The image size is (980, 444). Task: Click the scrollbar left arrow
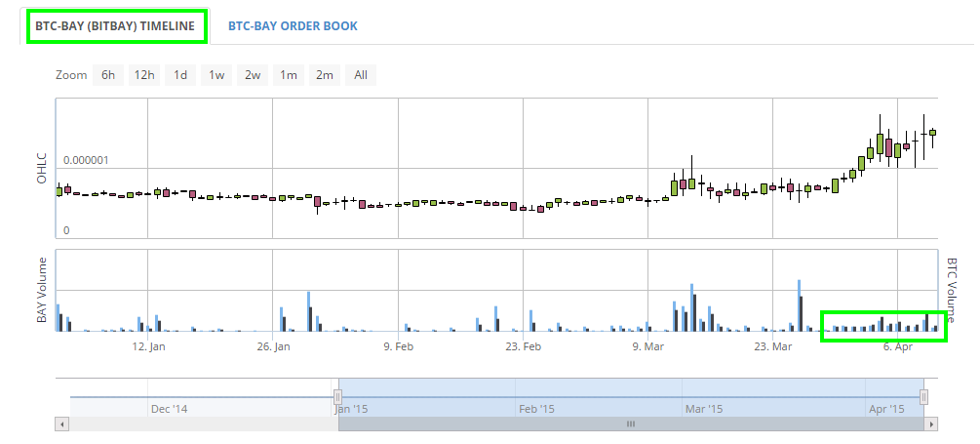62,424
